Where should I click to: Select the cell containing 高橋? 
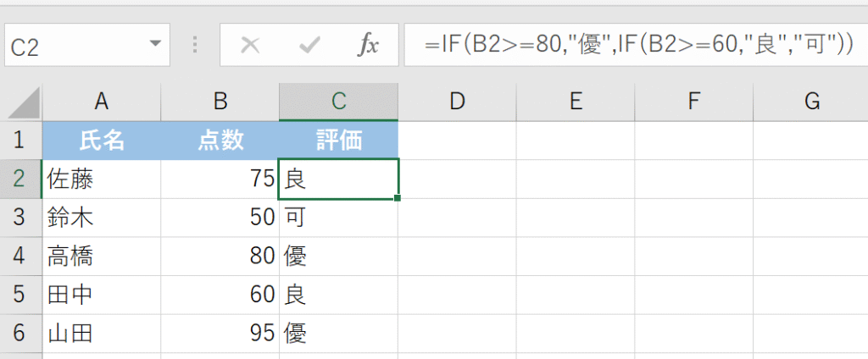click(102, 256)
